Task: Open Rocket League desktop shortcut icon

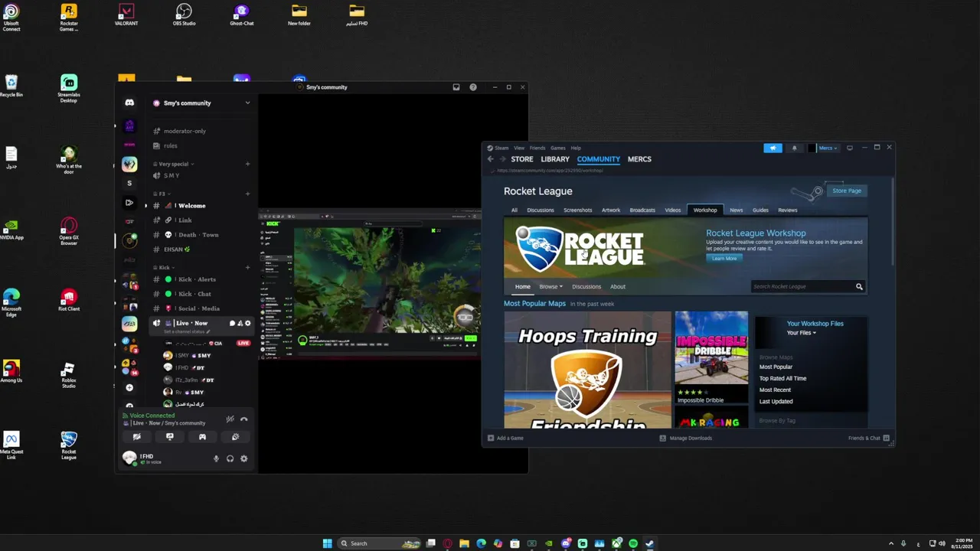Action: (x=69, y=445)
